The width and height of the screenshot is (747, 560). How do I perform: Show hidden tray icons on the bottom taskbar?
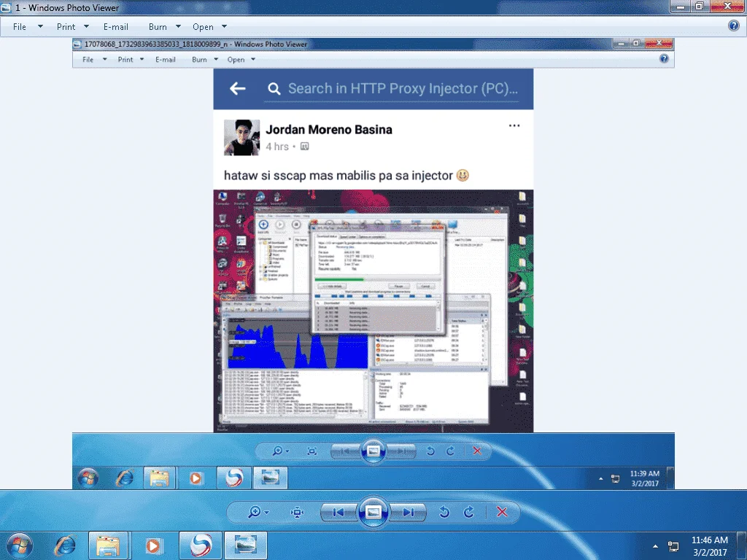coord(656,546)
